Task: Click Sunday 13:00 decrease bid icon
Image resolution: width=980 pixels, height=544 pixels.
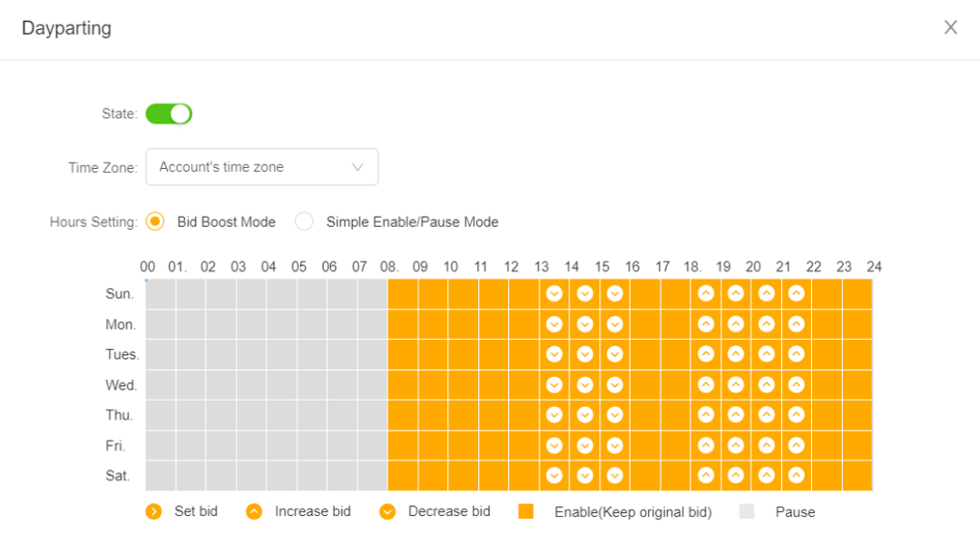Action: click(x=554, y=294)
